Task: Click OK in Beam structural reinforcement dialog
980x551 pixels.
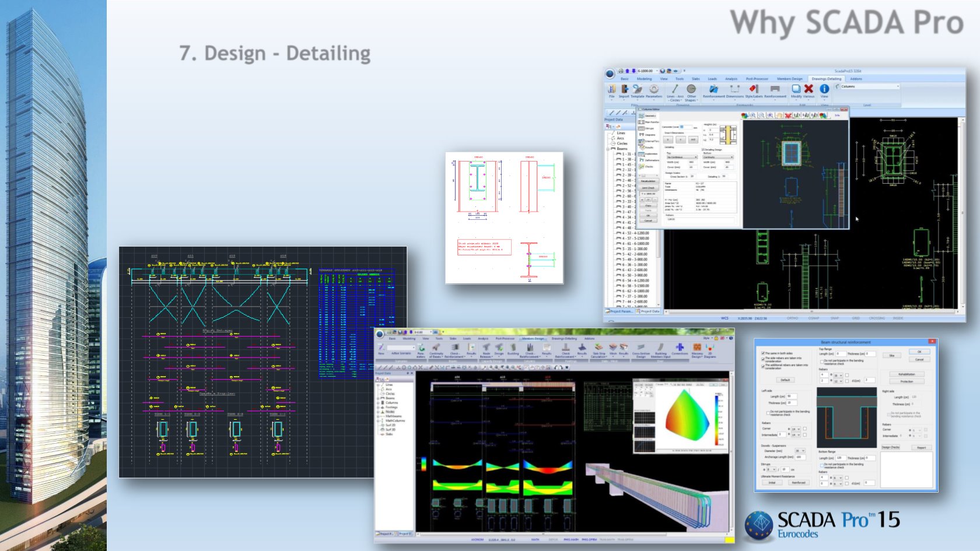Action: pyautogui.click(x=919, y=352)
